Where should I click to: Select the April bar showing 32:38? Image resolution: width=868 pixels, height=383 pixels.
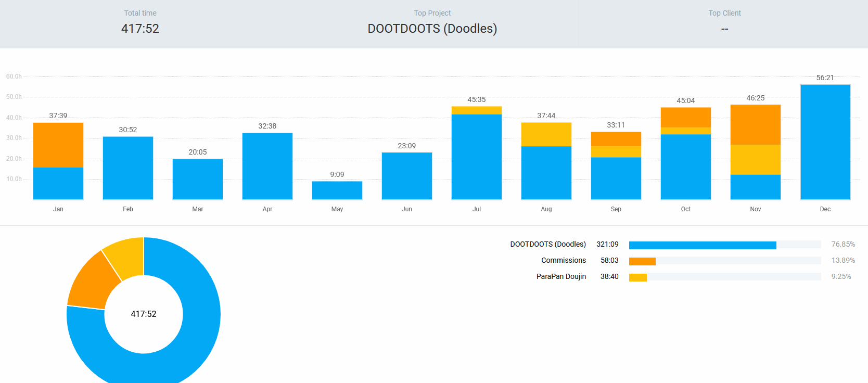[x=267, y=166]
